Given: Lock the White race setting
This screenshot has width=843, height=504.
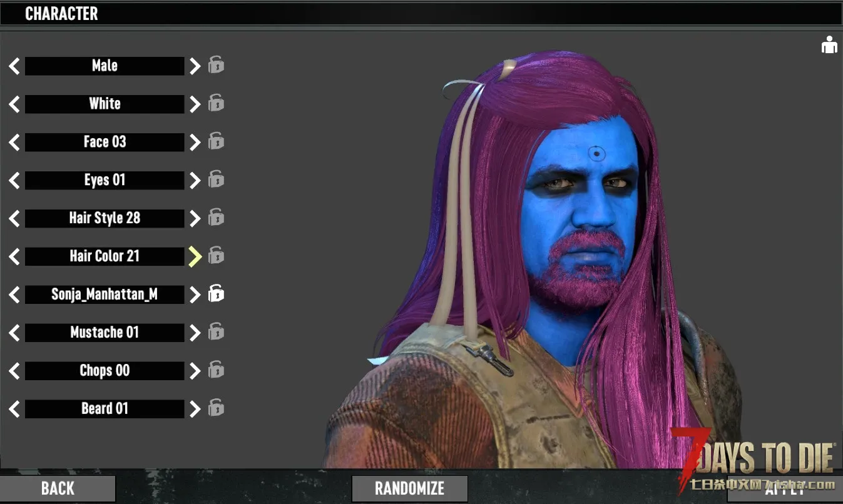Looking at the screenshot, I should click(216, 103).
